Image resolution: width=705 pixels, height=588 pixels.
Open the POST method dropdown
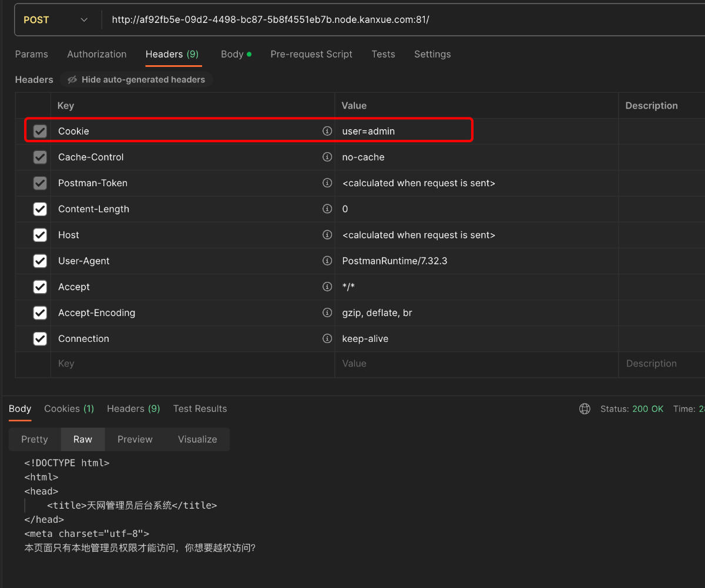[55, 20]
